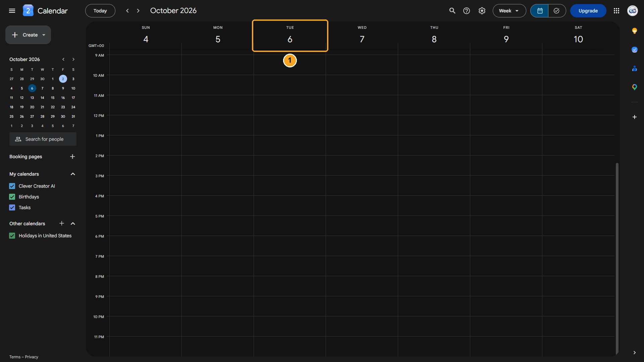Viewport: 644px width, 362px height.
Task: Show previous month in mini calendar
Action: (63, 59)
